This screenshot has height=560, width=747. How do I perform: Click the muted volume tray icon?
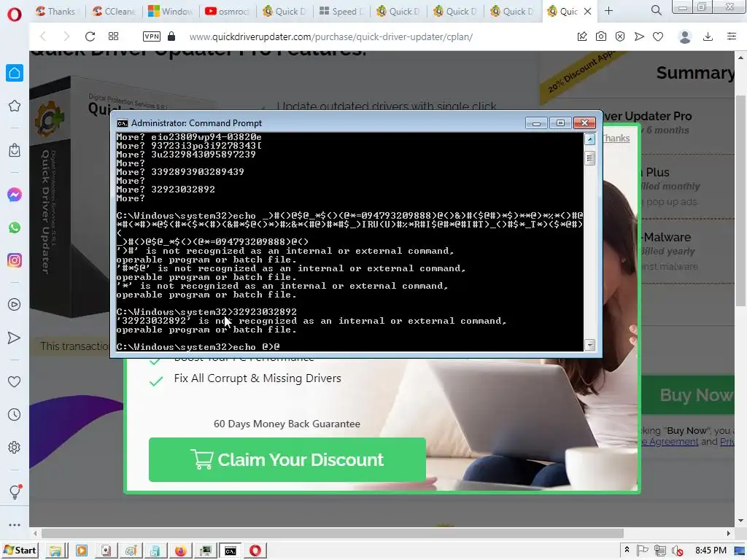pyautogui.click(x=677, y=551)
